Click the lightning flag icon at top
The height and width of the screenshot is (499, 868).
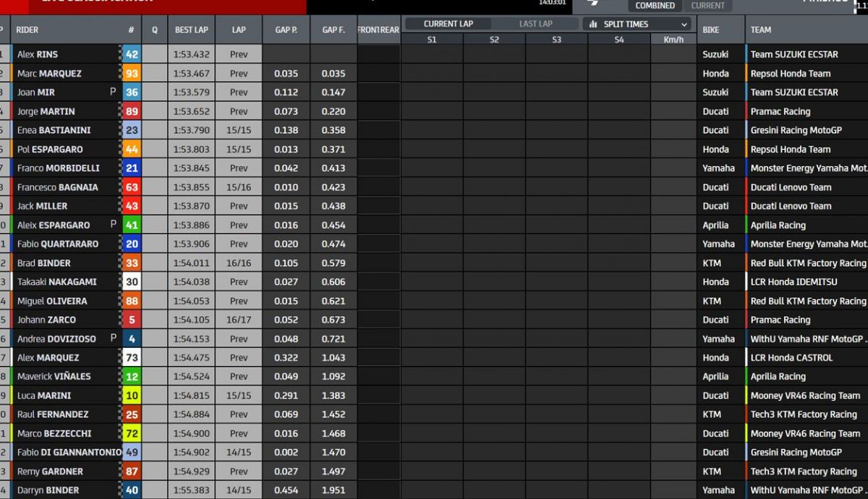(x=592, y=3)
